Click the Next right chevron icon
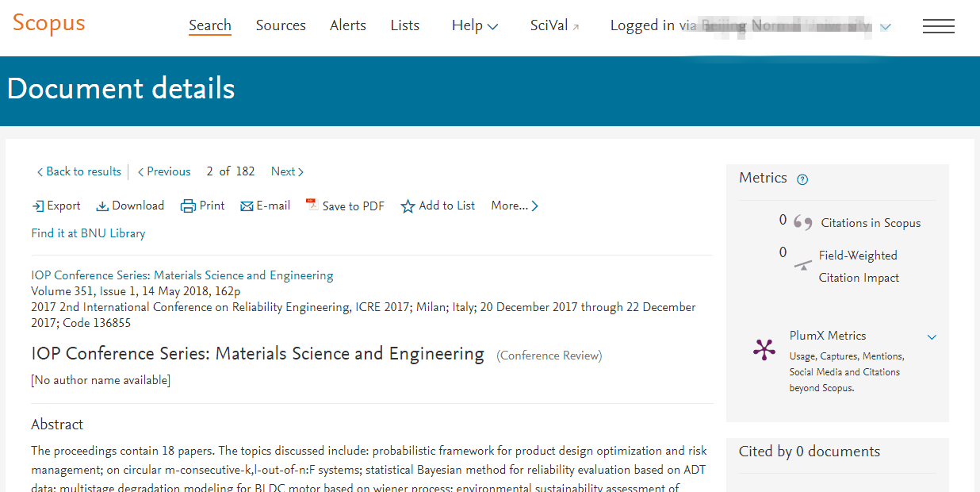This screenshot has height=492, width=980. 301,172
